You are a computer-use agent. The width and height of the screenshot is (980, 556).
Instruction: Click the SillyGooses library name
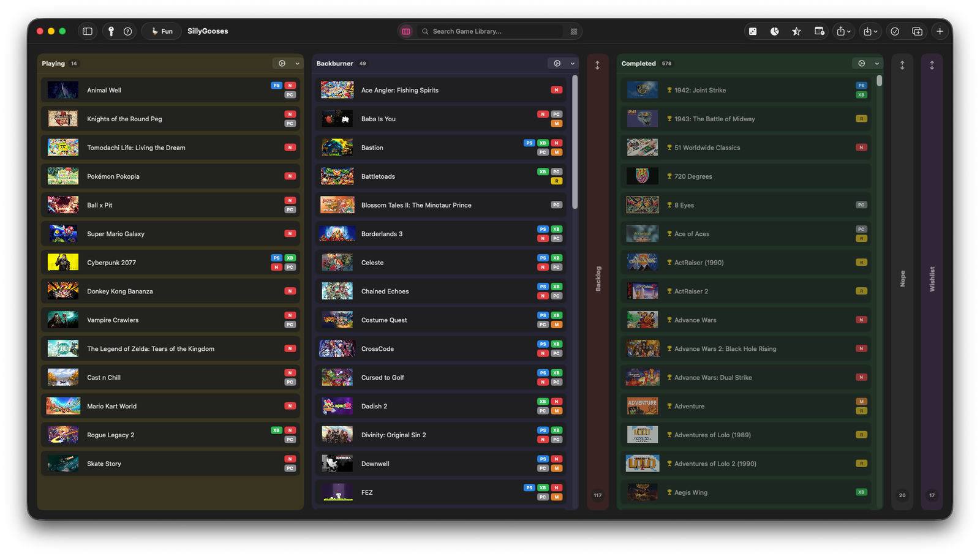pos(208,31)
